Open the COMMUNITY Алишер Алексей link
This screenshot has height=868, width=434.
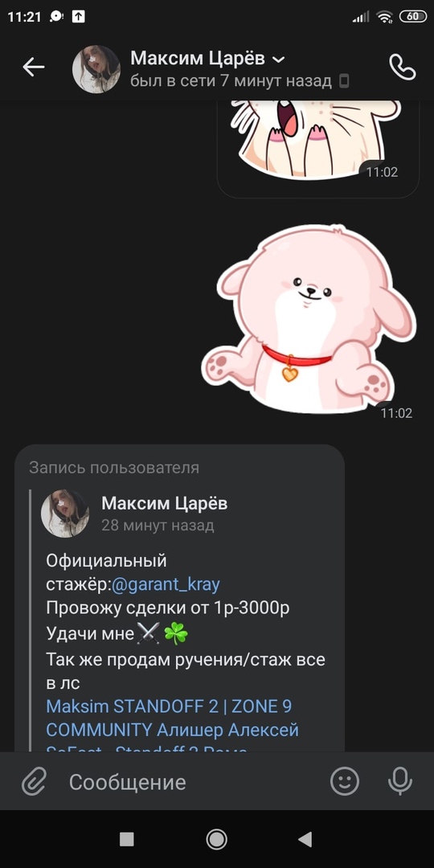pyautogui.click(x=172, y=730)
